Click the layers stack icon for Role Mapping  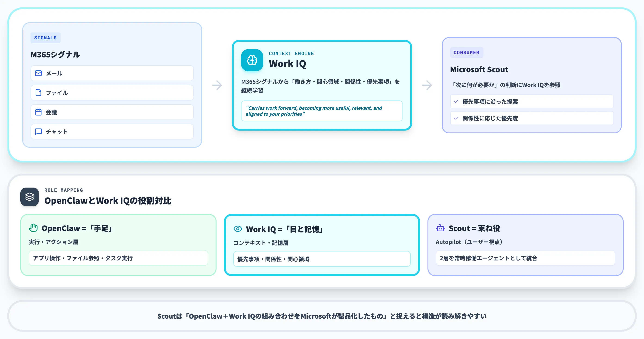point(30,197)
